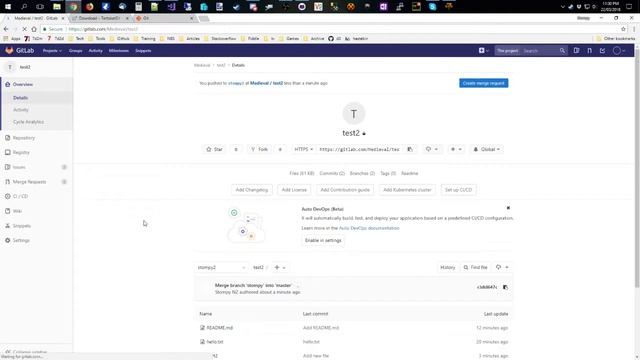
Task: Click the Registry icon in the sidebar
Action: pyautogui.click(x=7, y=152)
